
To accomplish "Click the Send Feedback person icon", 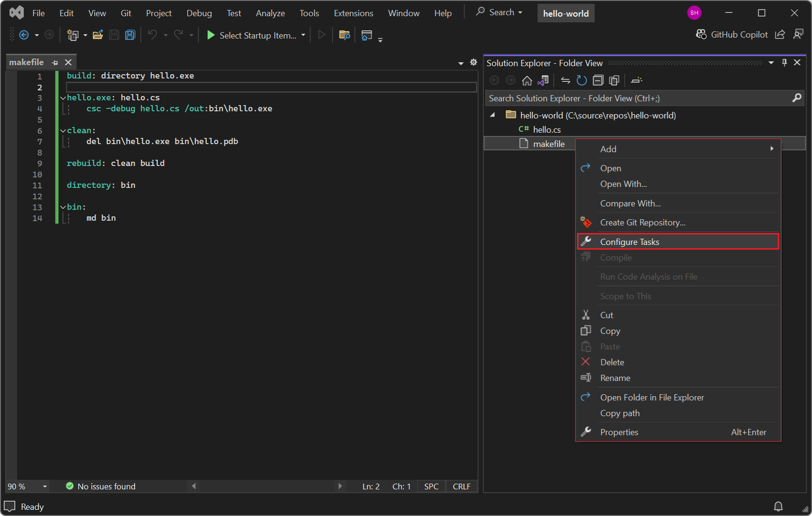I will click(x=798, y=34).
